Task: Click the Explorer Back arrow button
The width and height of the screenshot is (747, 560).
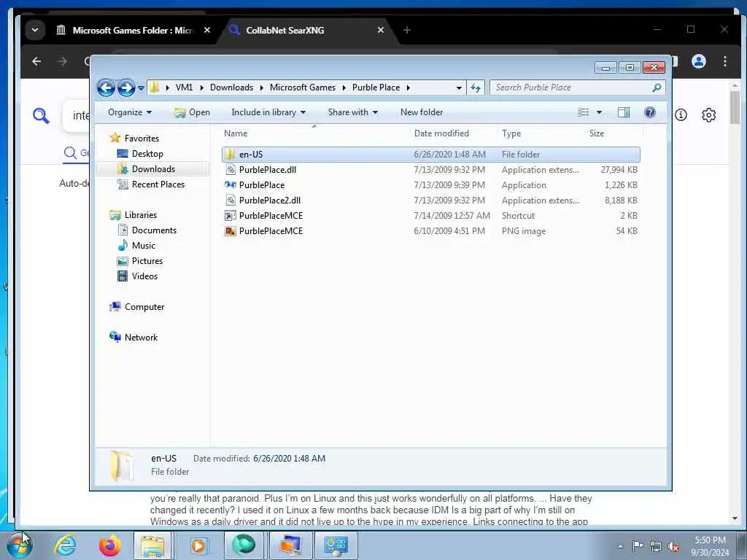Action: pyautogui.click(x=106, y=87)
